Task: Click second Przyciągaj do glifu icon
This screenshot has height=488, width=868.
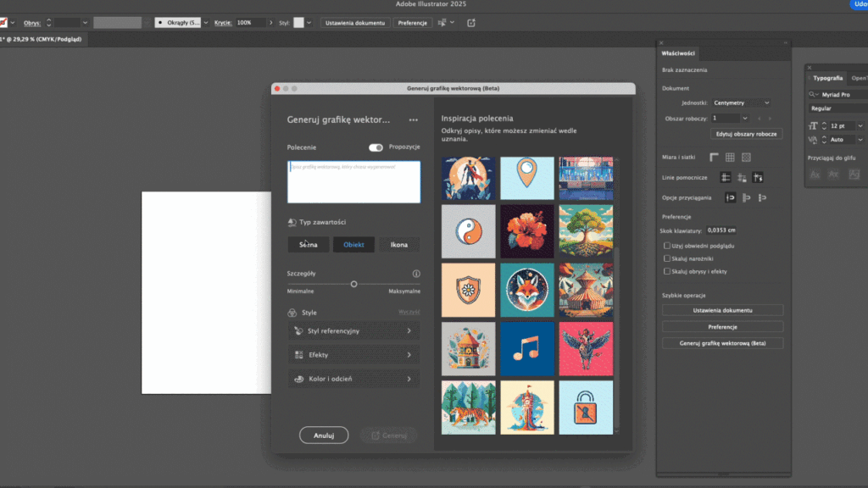Action: [x=834, y=175]
